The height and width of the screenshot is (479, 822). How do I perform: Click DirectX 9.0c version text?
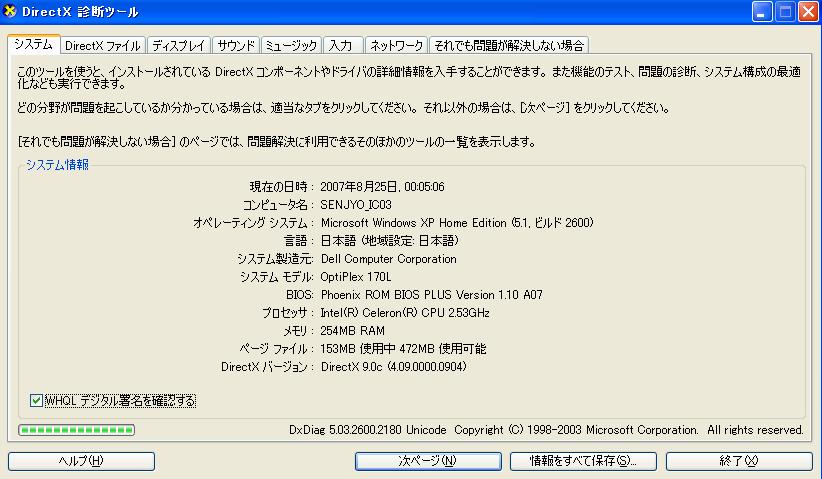(393, 367)
